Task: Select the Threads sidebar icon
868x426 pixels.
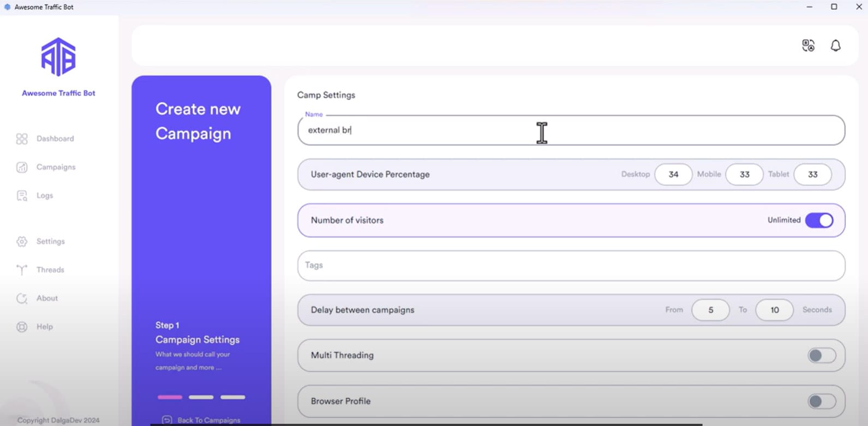Action: click(22, 270)
